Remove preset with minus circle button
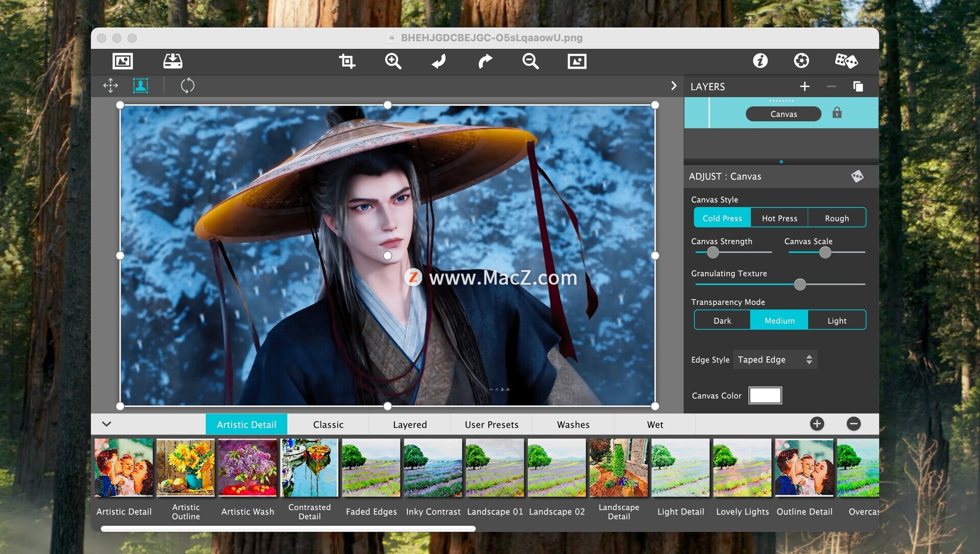This screenshot has height=554, width=980. pyautogui.click(x=853, y=424)
